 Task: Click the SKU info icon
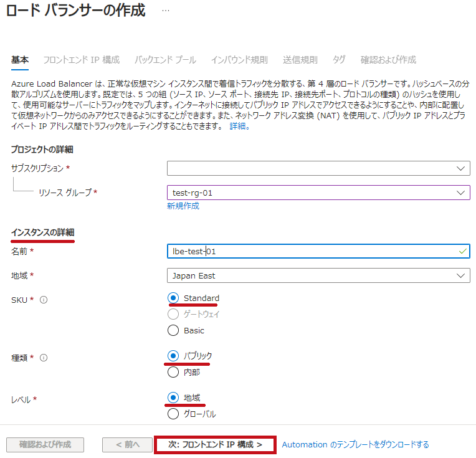pos(44,300)
